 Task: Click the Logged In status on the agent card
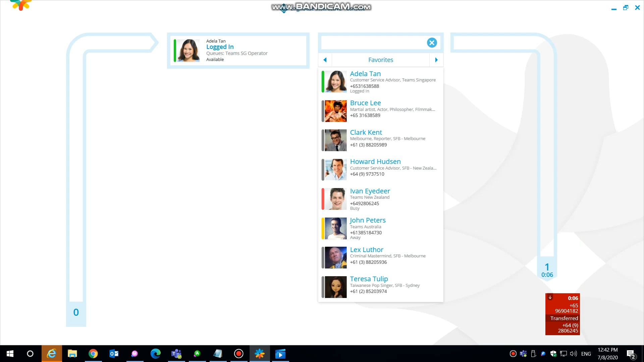coord(220,47)
